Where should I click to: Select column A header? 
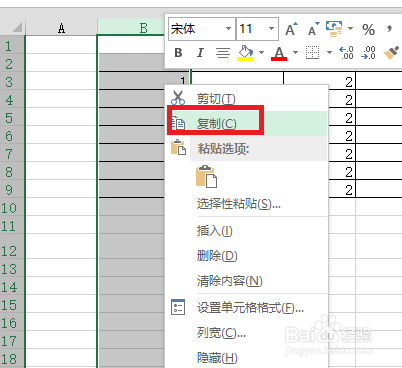61,28
